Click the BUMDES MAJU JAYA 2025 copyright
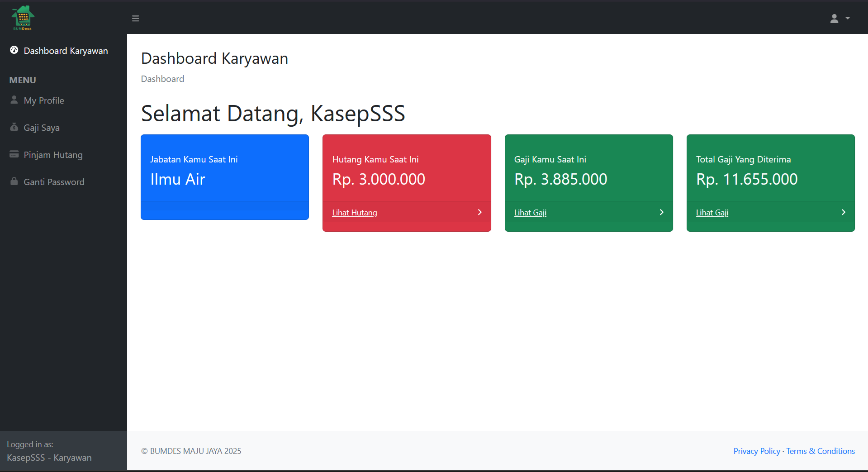 (x=191, y=451)
